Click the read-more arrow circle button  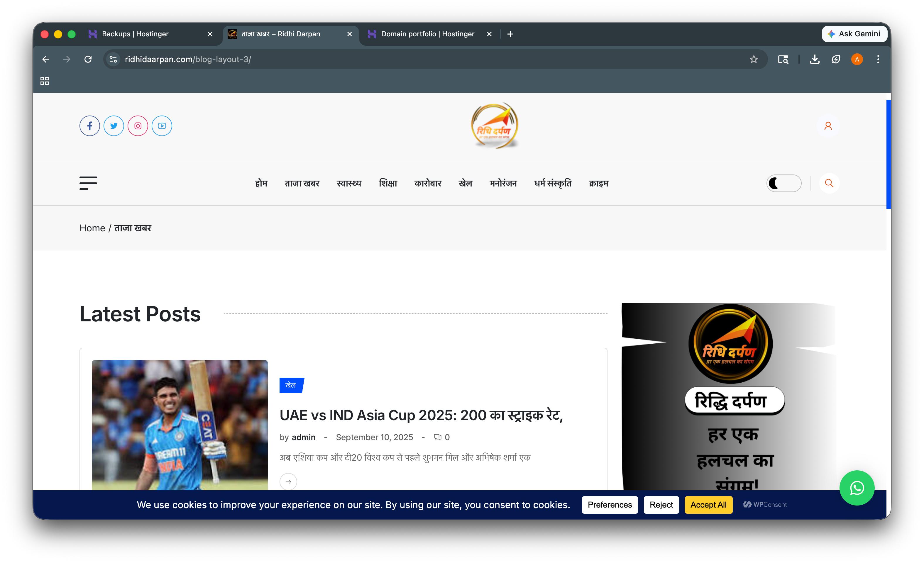coord(288,482)
